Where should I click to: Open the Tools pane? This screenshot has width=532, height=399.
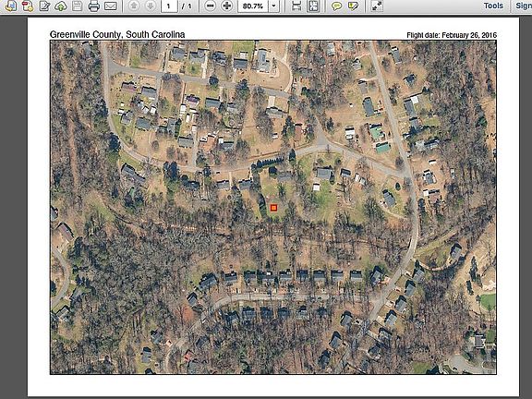click(493, 6)
